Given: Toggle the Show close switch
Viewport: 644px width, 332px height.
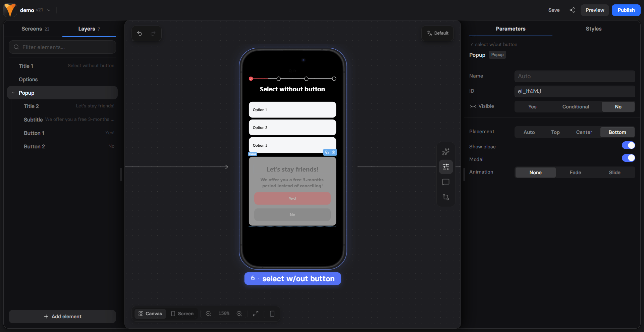Looking at the screenshot, I should point(628,145).
